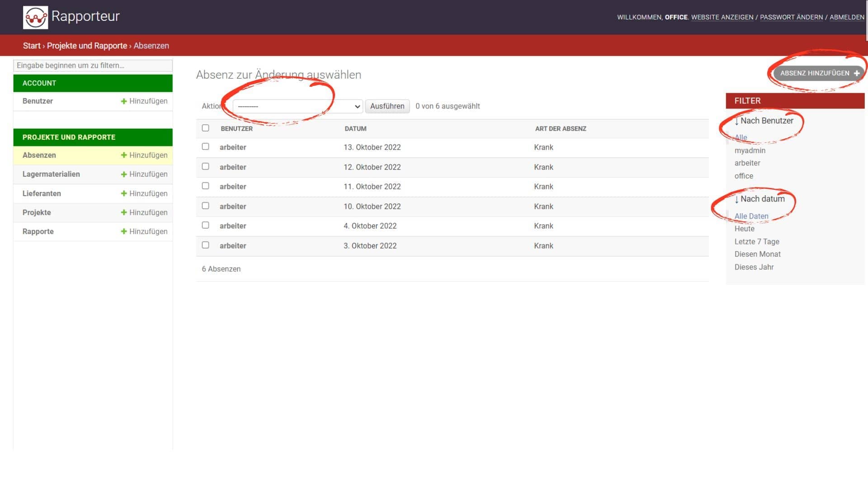Open Projekte in the sidebar menu
The image size is (868, 488).
coord(37,212)
